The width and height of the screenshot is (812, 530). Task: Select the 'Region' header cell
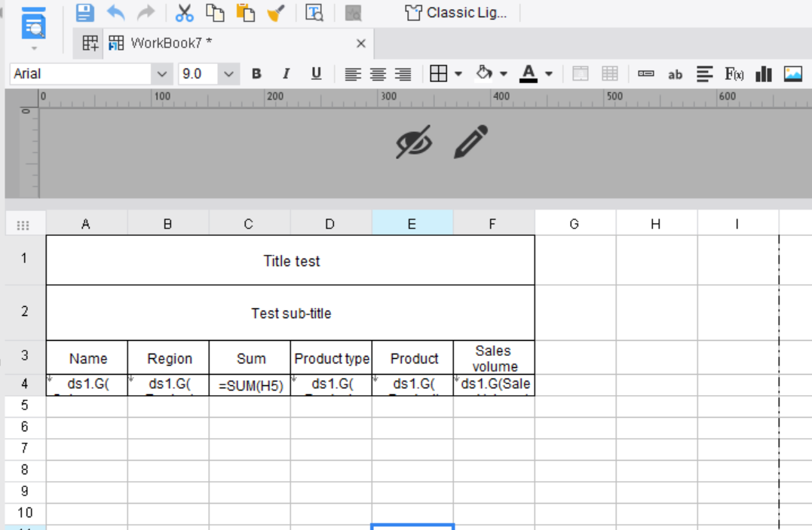pos(168,357)
